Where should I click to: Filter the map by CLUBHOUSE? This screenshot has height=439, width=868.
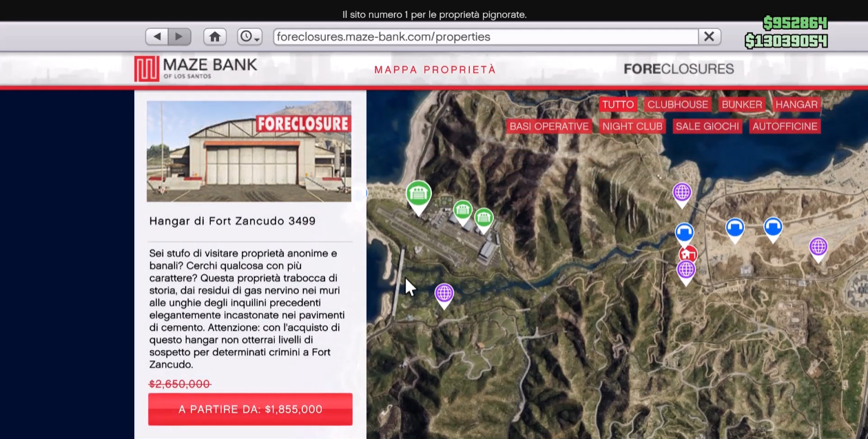[677, 105]
